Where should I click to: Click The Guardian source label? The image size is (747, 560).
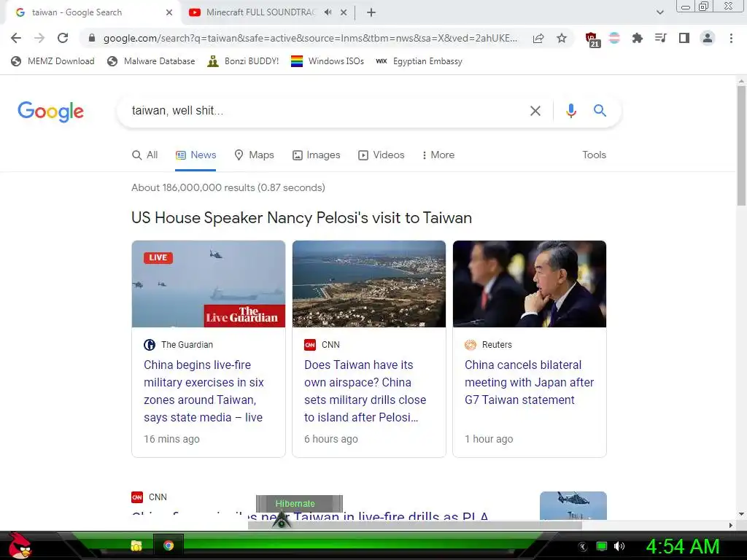(187, 344)
